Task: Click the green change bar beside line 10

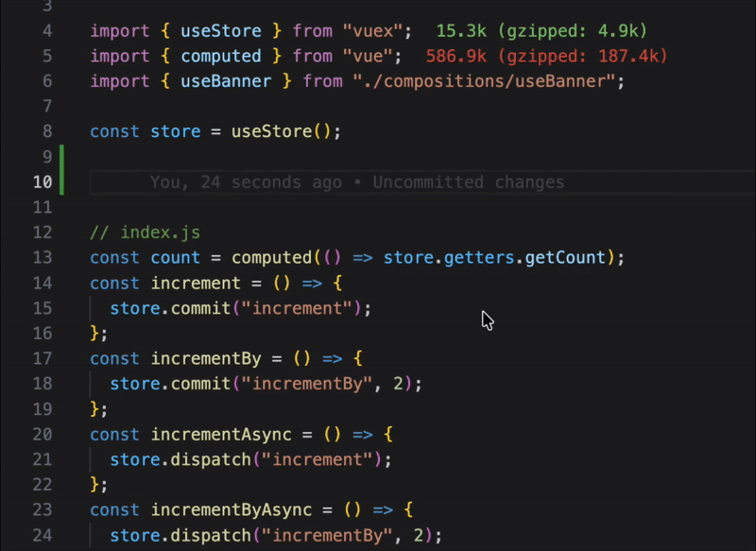Action: point(61,182)
